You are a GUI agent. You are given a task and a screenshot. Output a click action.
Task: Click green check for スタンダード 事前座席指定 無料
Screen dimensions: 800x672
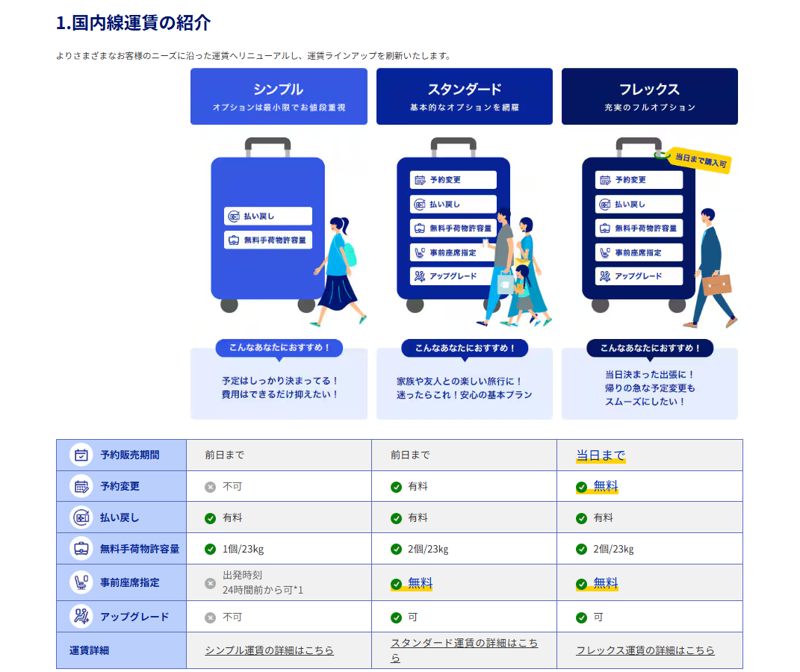point(396,584)
